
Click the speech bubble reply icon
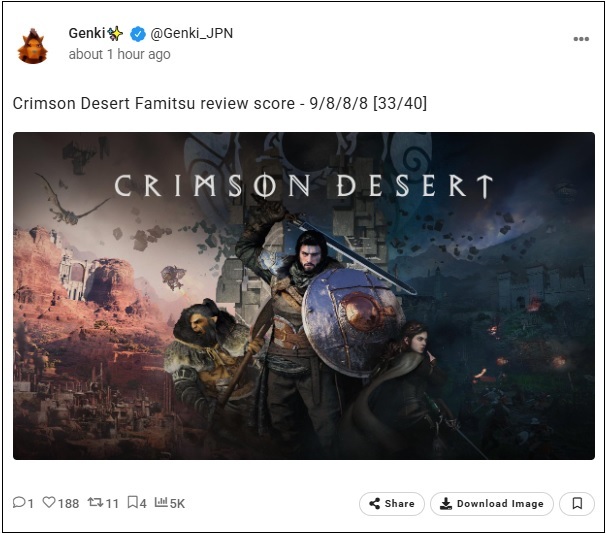(19, 502)
